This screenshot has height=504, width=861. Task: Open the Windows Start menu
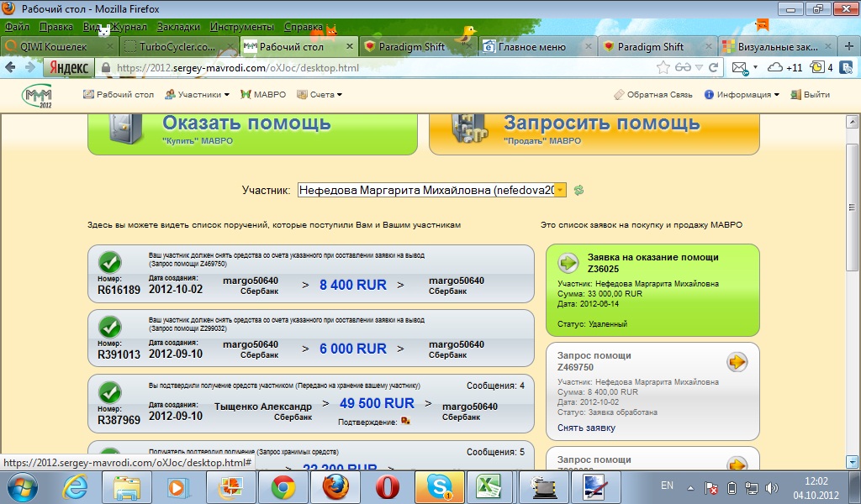(22, 487)
